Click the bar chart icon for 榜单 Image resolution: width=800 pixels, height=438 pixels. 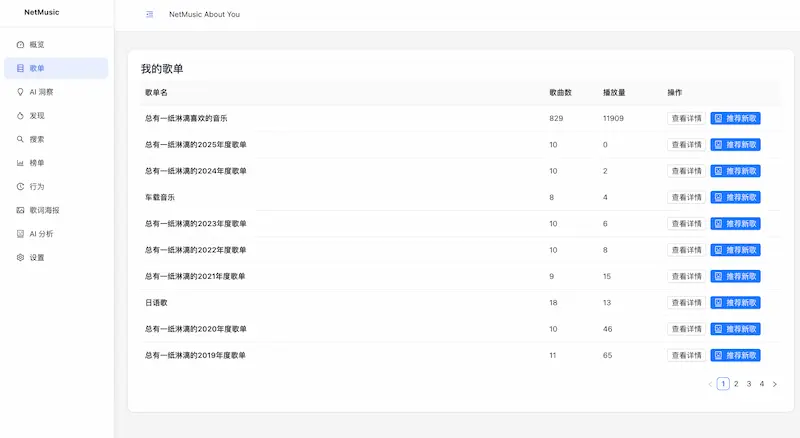pyautogui.click(x=21, y=163)
